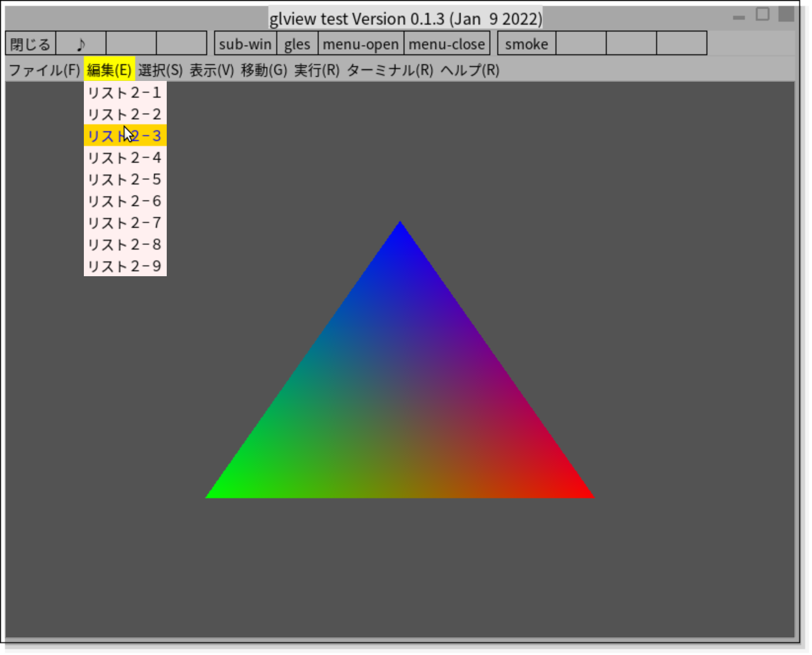
Task: Click the gray square titlebar icon
Action: (786, 14)
